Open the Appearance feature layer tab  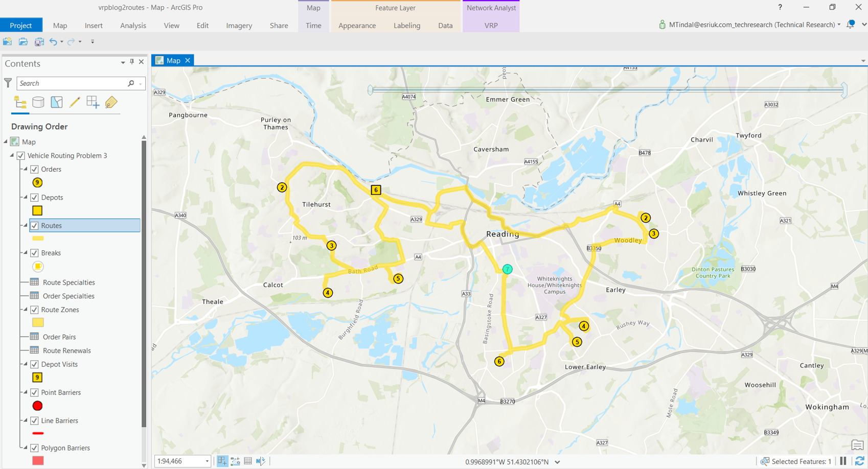[x=357, y=25]
